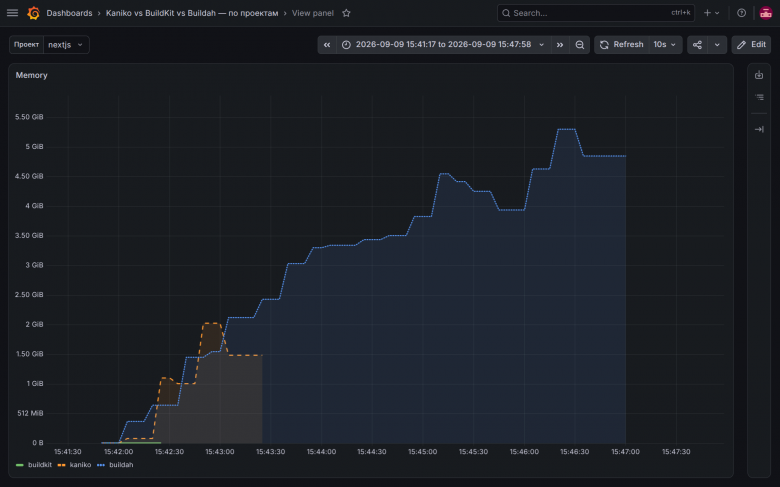
Task: Click the Проект variable label
Action: click(26, 45)
